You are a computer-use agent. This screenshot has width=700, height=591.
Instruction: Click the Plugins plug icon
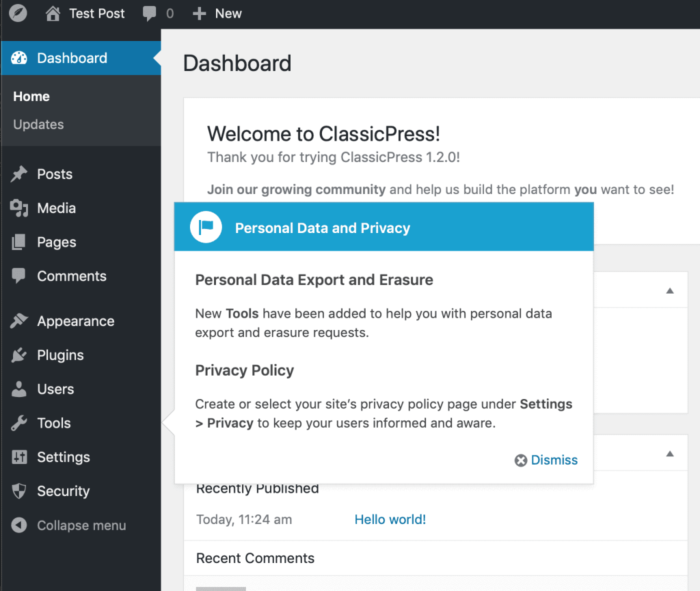[18, 355]
